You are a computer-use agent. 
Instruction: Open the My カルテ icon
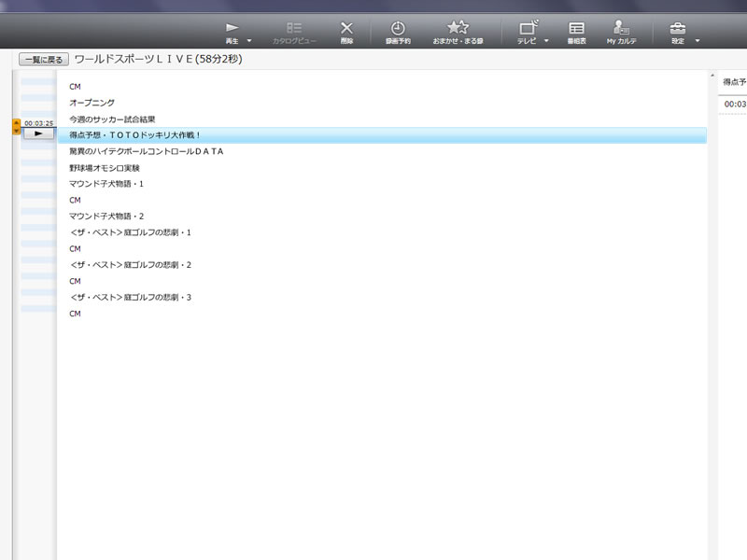(x=621, y=28)
